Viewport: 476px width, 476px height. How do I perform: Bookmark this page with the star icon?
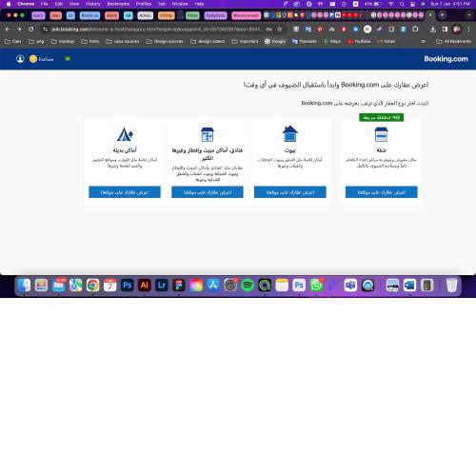click(x=280, y=30)
